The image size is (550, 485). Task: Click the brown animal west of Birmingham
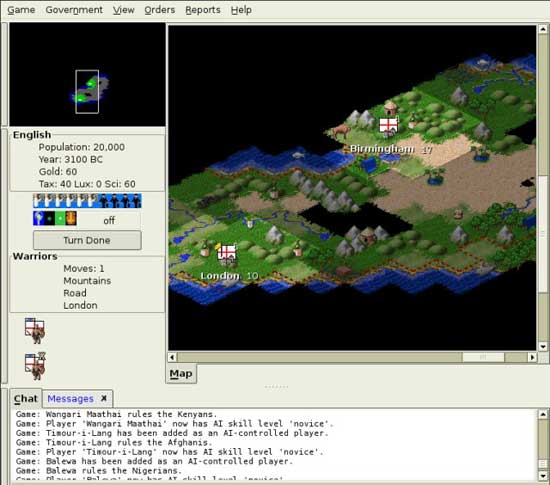[341, 130]
